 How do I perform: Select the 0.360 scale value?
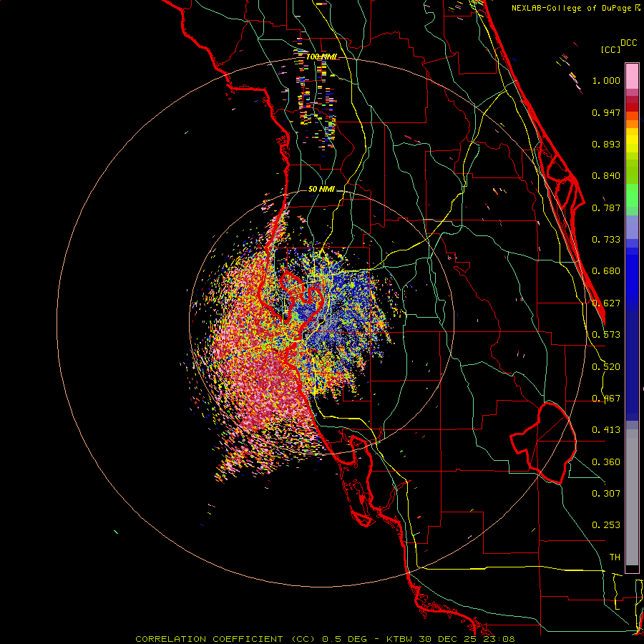pos(606,462)
